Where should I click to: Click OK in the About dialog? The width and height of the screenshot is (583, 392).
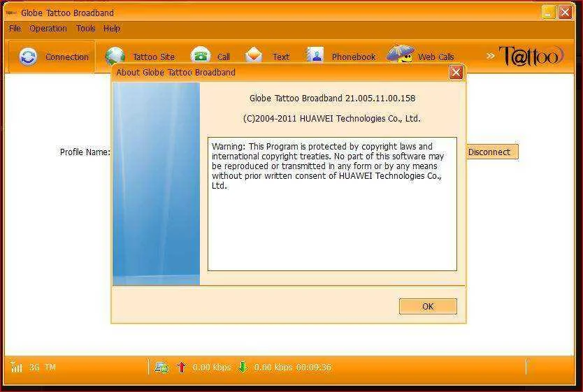tap(428, 307)
